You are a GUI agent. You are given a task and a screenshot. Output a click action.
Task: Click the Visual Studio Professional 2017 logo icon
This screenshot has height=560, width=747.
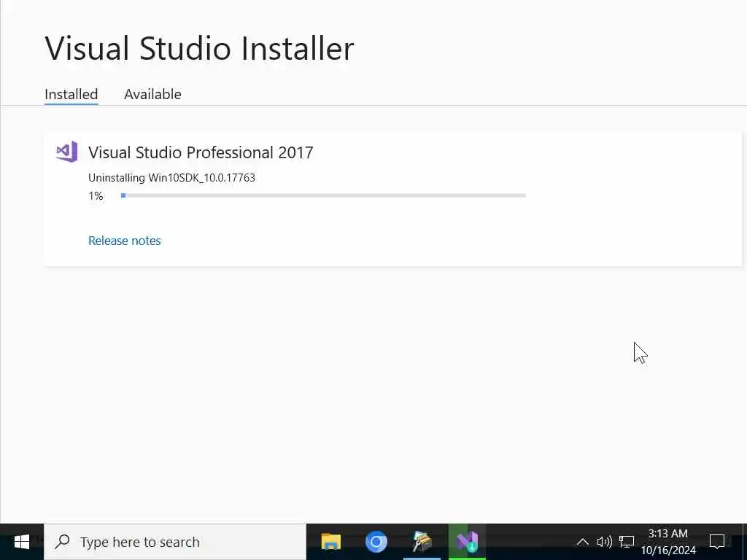pyautogui.click(x=66, y=152)
